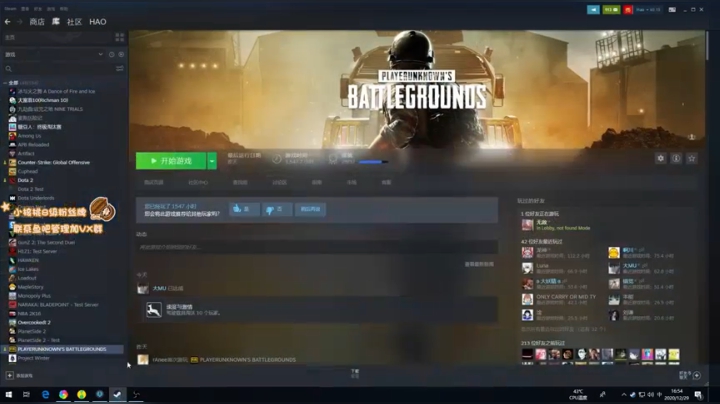Click the green Play game button
720x404 pixels.
[x=171, y=161]
